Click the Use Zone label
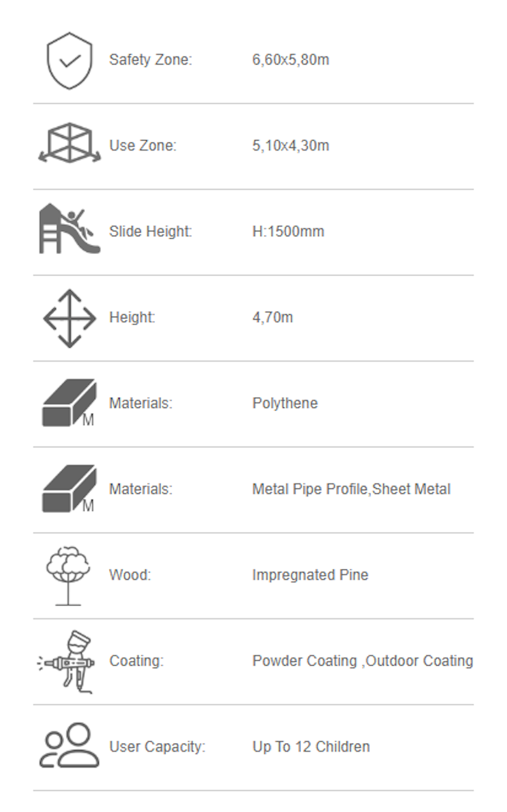 point(143,146)
